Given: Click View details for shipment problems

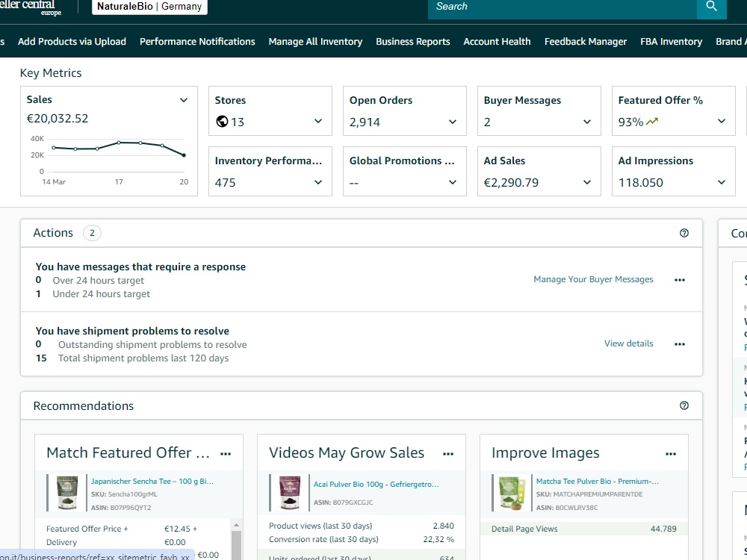Looking at the screenshot, I should pos(628,343).
